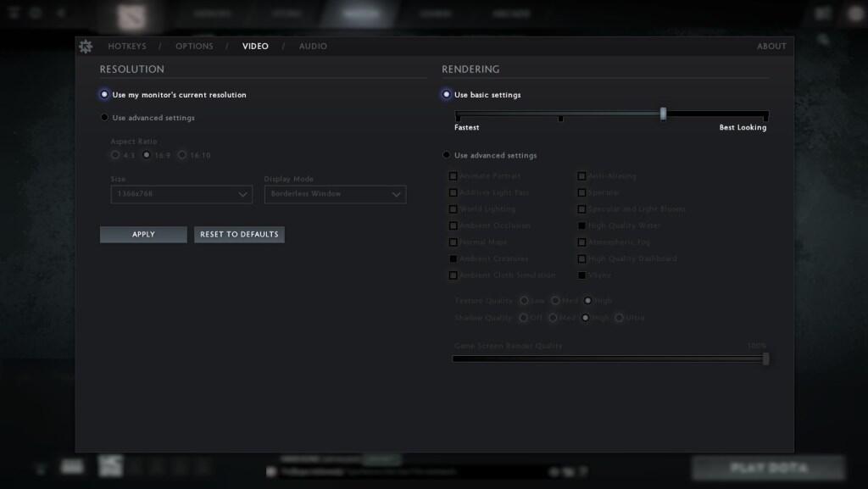Click Game Screen Render Quality slider handle
868x489 pixels.
click(765, 359)
